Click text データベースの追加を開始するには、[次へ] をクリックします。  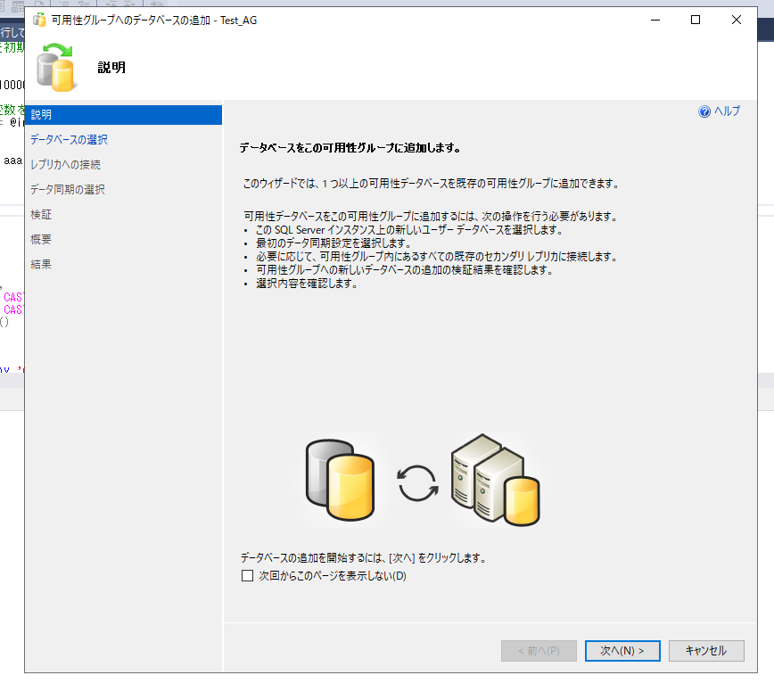tap(364, 558)
